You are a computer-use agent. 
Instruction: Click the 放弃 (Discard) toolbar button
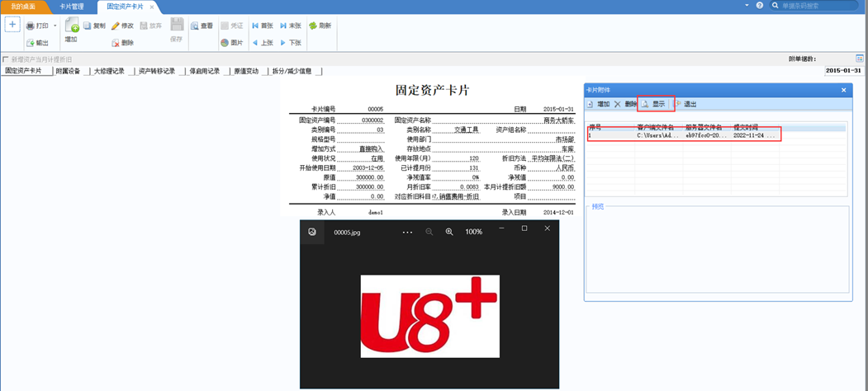pos(151,26)
